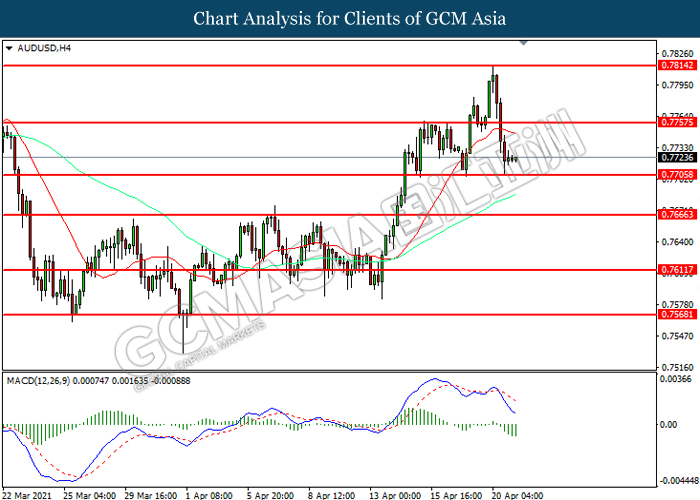700x500 pixels.
Task: Click the 15 Apr 16:00 time label
Action: click(x=456, y=495)
